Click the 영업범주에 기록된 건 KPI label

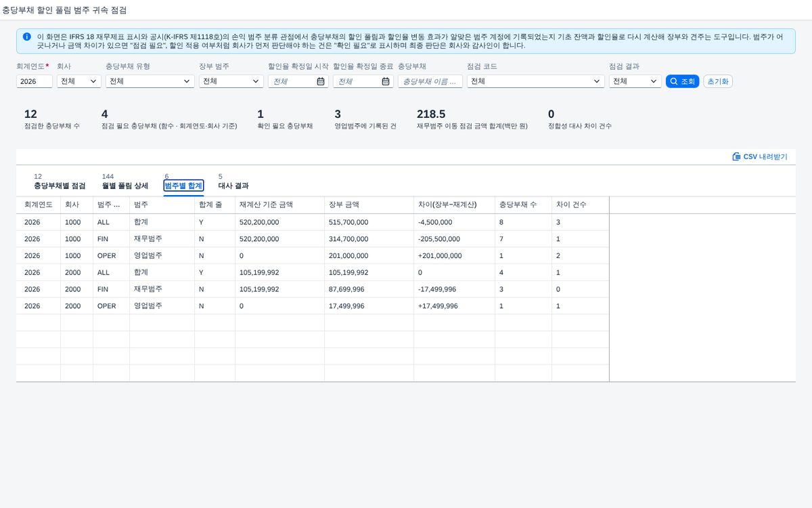[365, 126]
